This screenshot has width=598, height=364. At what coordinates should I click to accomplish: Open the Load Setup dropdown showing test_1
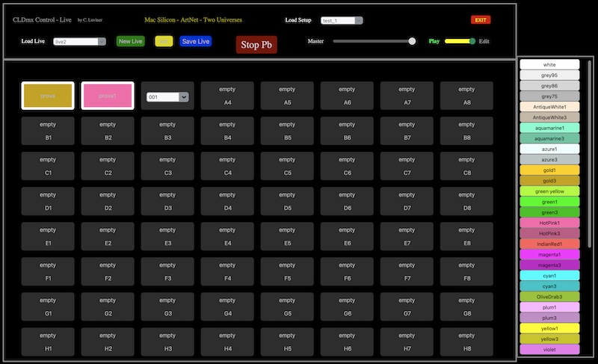tap(342, 20)
